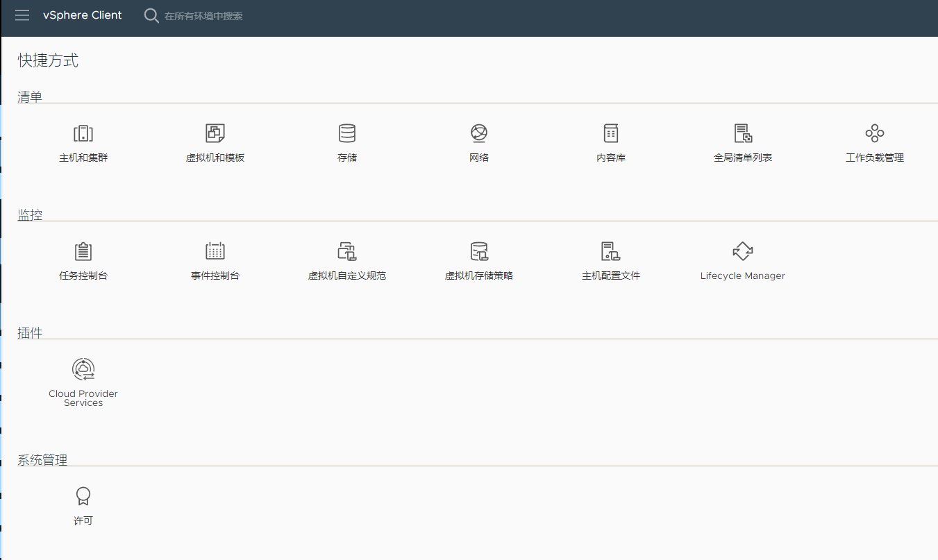938x560 pixels.
Task: Click the 内容库 label text
Action: point(611,158)
